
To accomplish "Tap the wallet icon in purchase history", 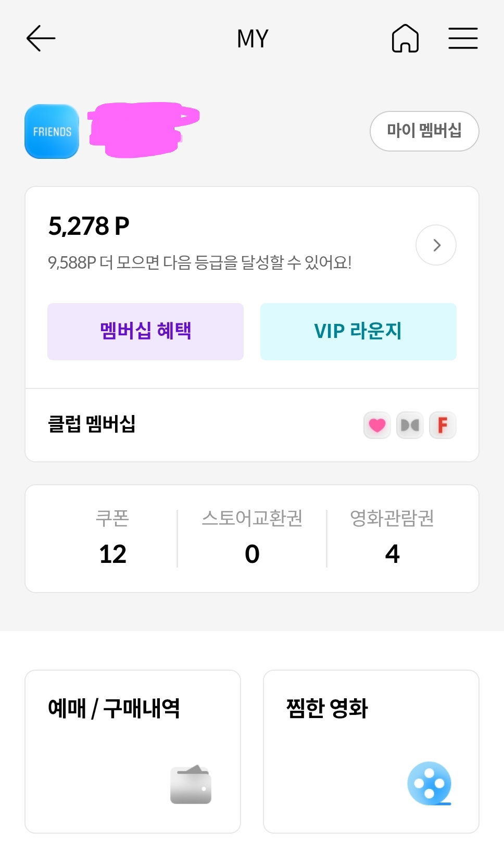I will 191,785.
